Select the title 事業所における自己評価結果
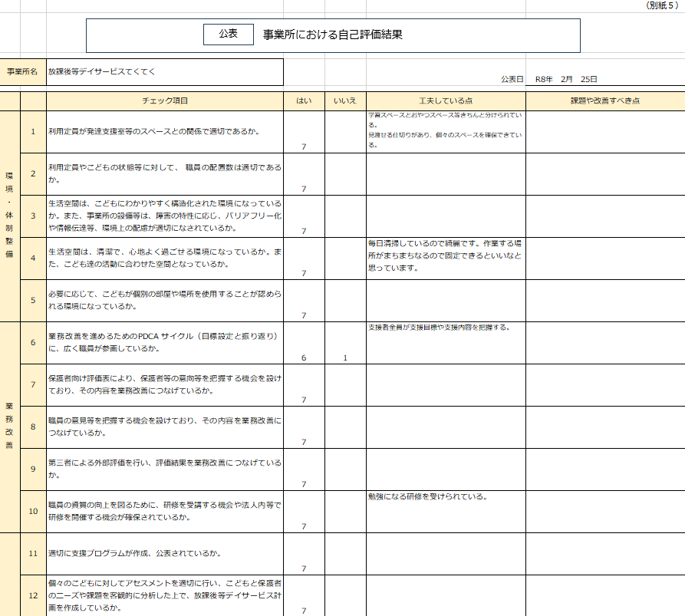This screenshot has height=616, width=685. click(332, 35)
